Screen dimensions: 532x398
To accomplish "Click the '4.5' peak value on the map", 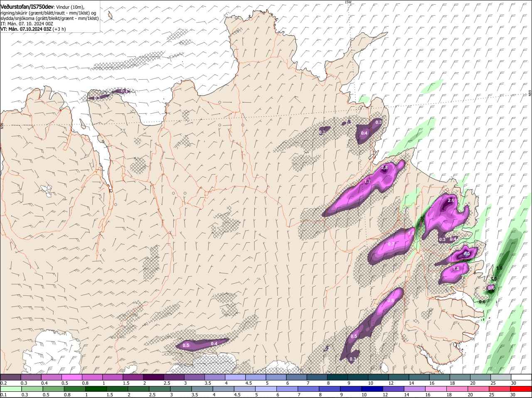I will click(x=466, y=253).
